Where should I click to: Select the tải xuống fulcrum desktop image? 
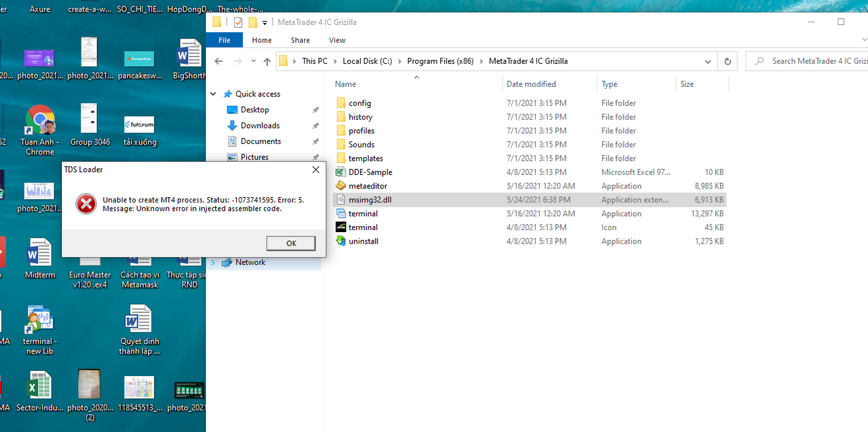point(139,131)
